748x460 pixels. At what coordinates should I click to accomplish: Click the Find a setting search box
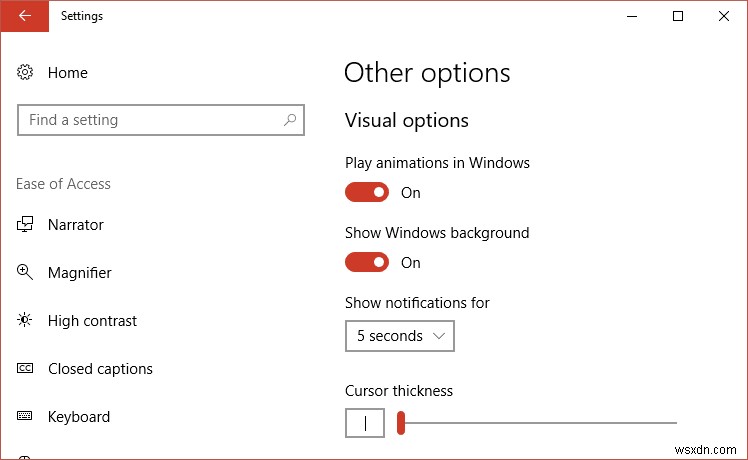click(x=150, y=120)
